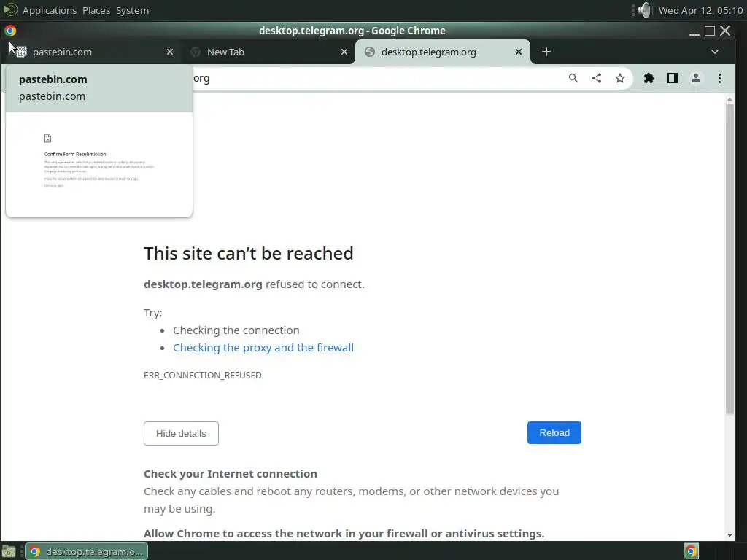Open the Extensions puzzle icon
Screen dimensions: 747x560
pos(649,78)
